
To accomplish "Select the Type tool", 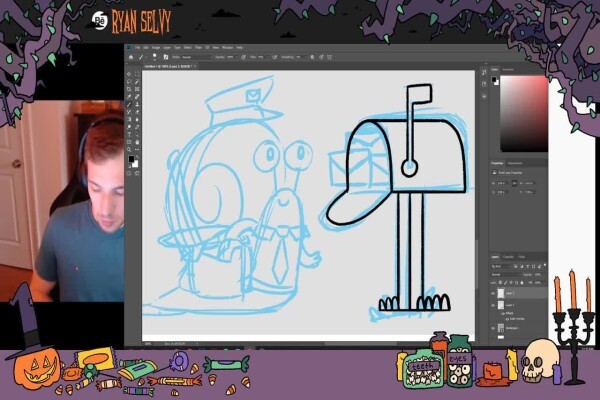I will [x=129, y=135].
